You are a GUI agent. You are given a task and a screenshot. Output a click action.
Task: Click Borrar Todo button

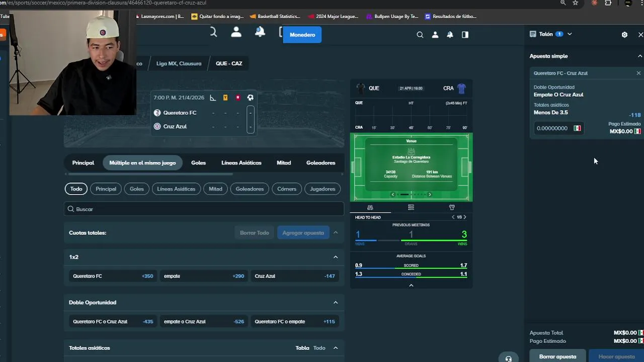pos(255,233)
